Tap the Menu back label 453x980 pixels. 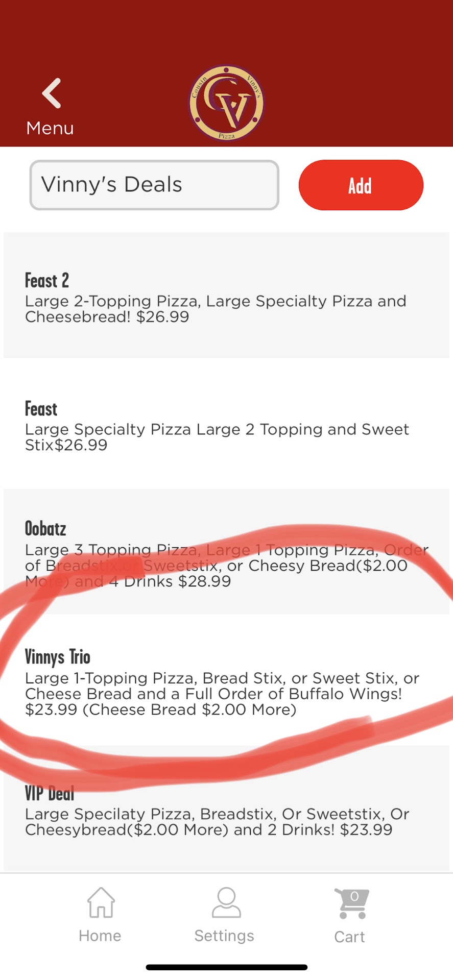50,128
